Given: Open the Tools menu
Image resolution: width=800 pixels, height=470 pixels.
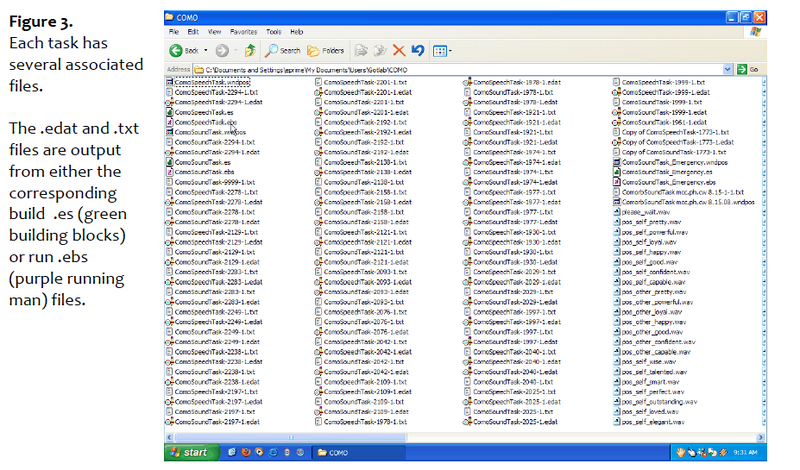Looking at the screenshot, I should tap(273, 32).
